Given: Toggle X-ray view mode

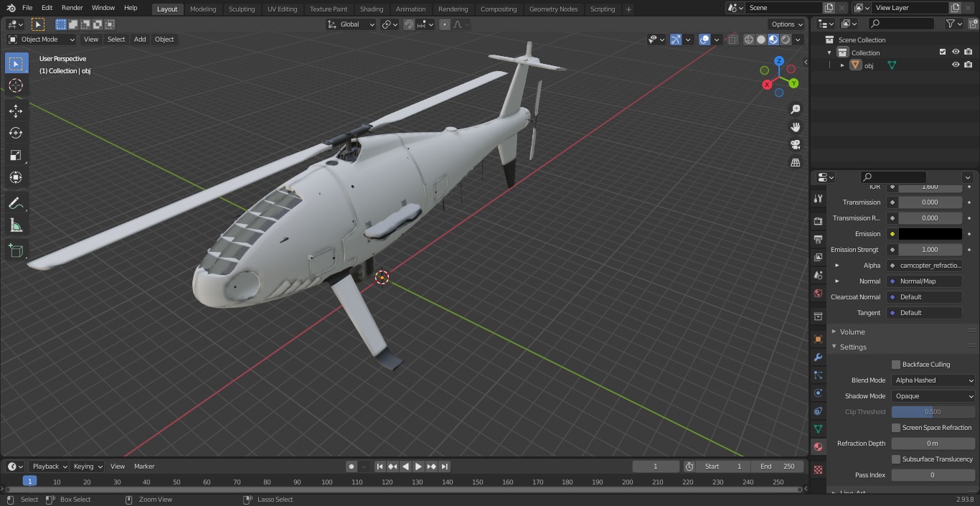Looking at the screenshot, I should pyautogui.click(x=732, y=39).
